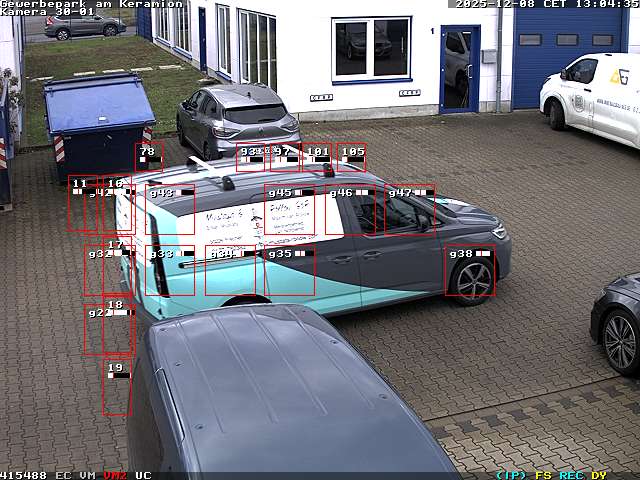Select the detection region marked 105

[x=351, y=157]
